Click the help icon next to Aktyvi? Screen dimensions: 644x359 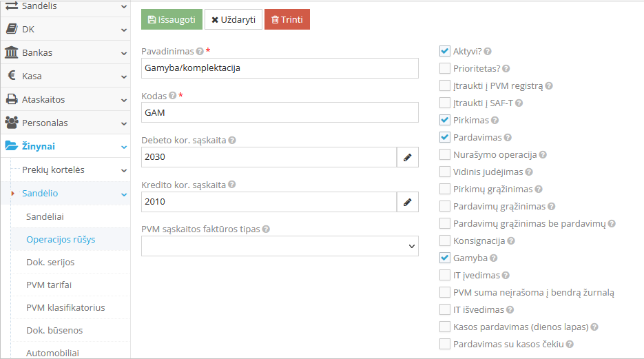pyautogui.click(x=488, y=52)
